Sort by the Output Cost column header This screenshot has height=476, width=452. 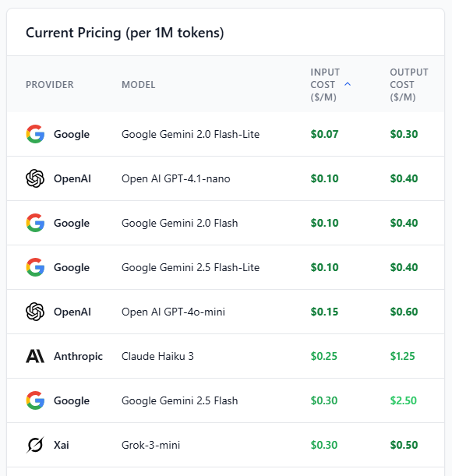click(x=409, y=85)
